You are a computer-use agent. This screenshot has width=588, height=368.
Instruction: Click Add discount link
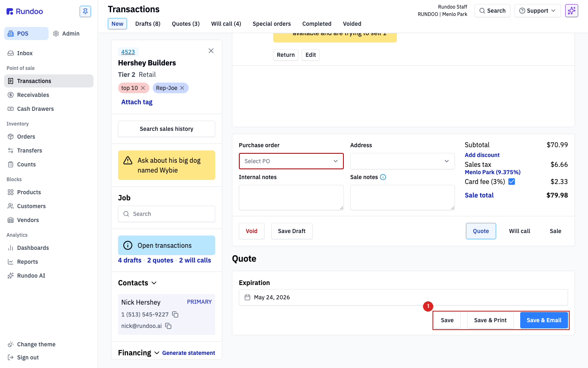coord(482,155)
